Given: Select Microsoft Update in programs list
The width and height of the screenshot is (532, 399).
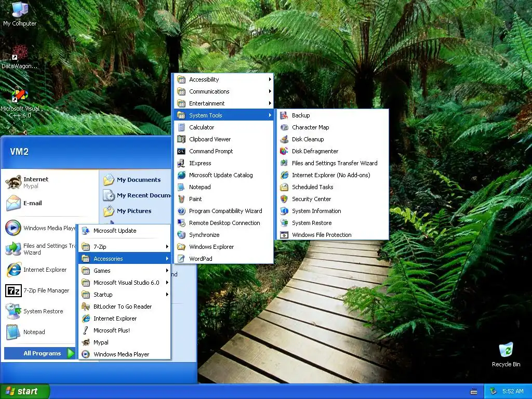Looking at the screenshot, I should coord(125,231).
